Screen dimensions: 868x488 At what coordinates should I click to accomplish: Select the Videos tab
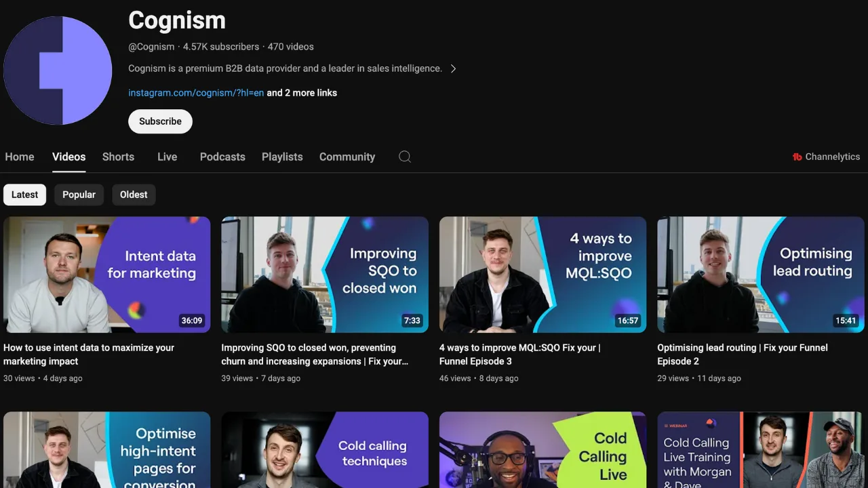(69, 157)
